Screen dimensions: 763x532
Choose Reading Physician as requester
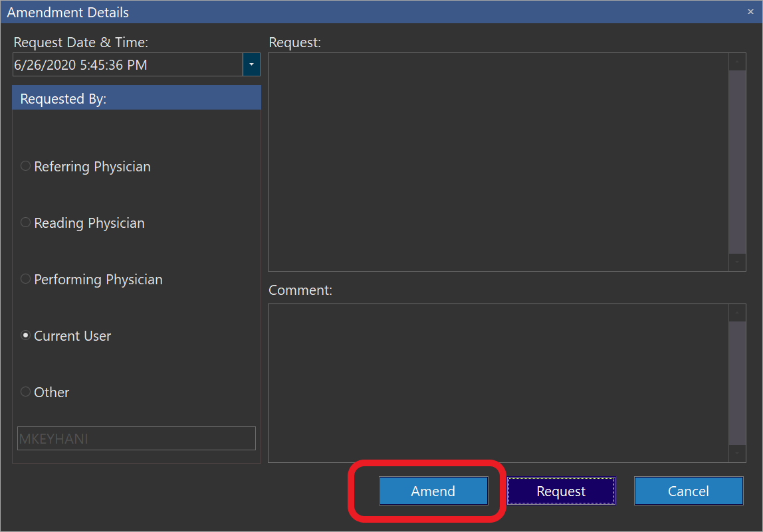26,222
